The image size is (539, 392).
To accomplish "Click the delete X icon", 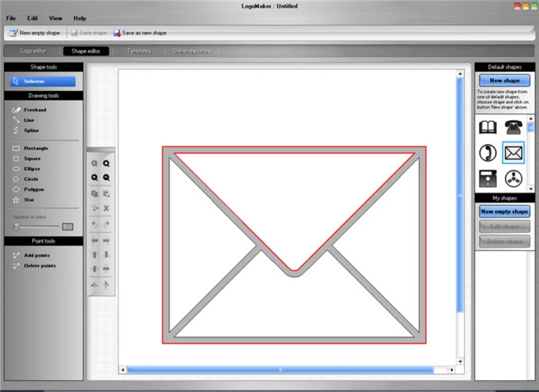I will (107, 208).
